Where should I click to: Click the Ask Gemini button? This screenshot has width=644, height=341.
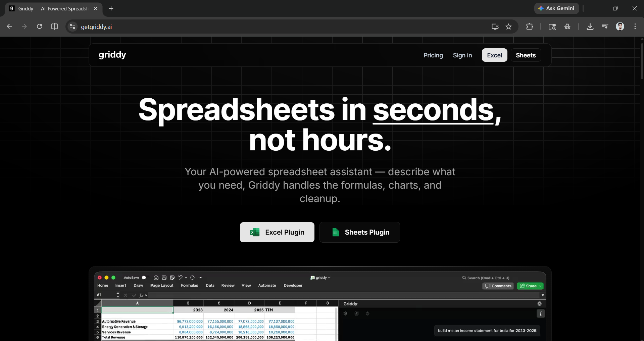pos(557,8)
